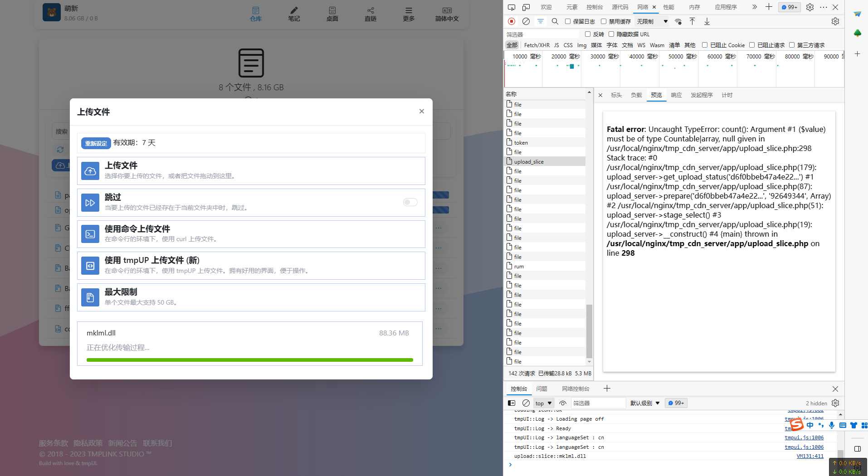
Task: Click the upload cloud icon
Action: click(x=90, y=171)
